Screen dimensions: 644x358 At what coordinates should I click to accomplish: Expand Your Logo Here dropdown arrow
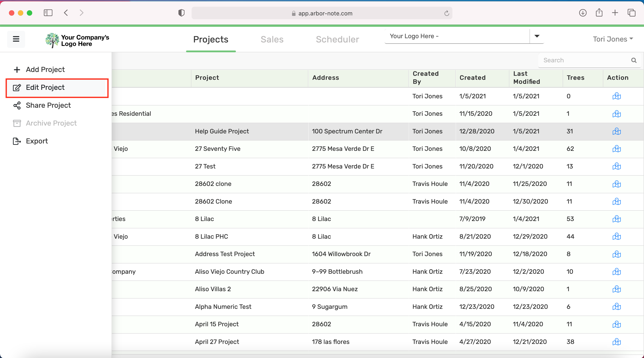pyautogui.click(x=537, y=36)
